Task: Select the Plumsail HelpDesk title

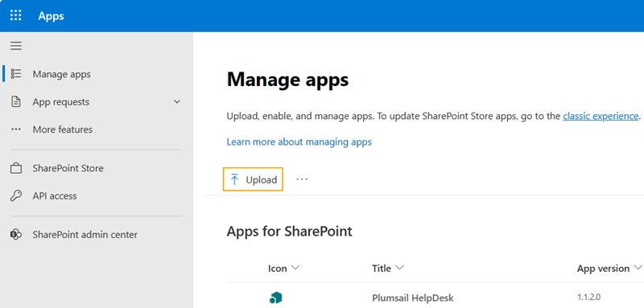Action: [x=413, y=298]
